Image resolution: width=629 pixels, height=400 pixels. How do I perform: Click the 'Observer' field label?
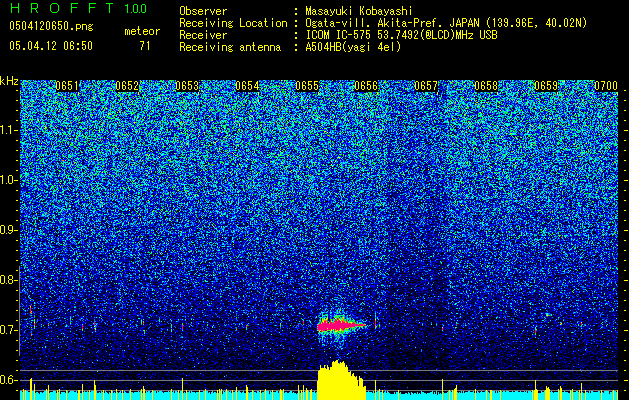203,11
